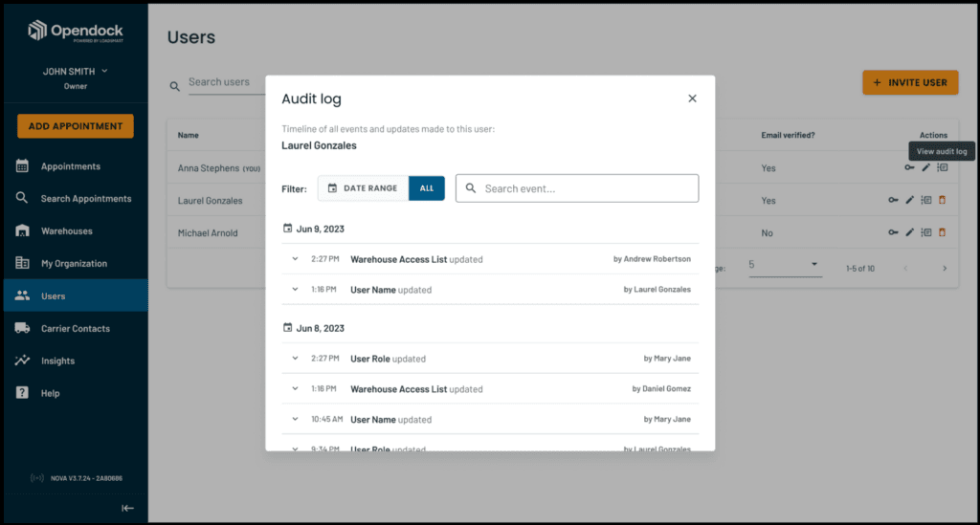Go to the previous page of users

coord(905,269)
